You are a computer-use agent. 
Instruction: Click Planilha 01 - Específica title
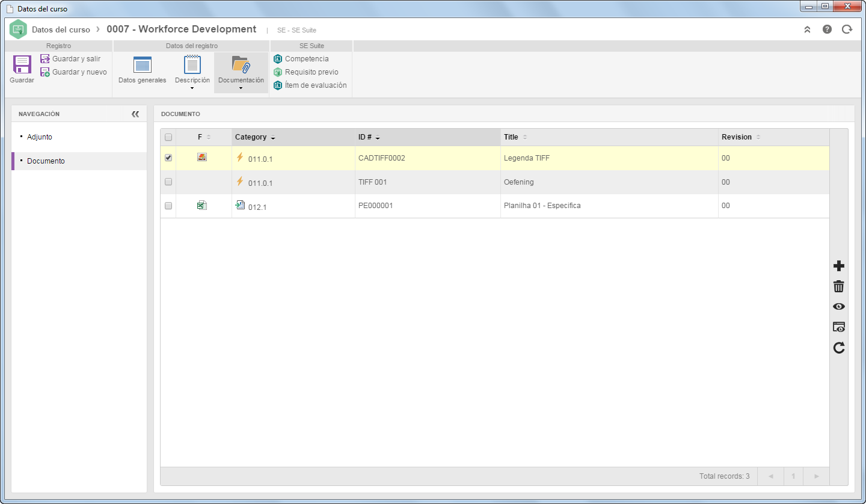[x=542, y=206]
